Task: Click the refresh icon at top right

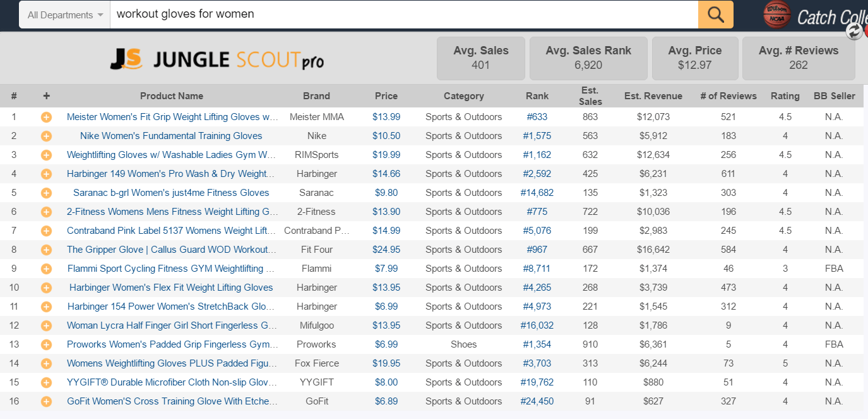Action: 854,32
